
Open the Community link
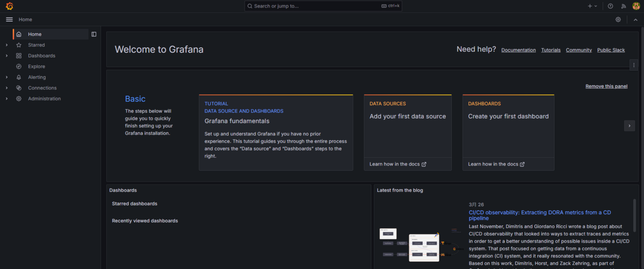pos(579,50)
